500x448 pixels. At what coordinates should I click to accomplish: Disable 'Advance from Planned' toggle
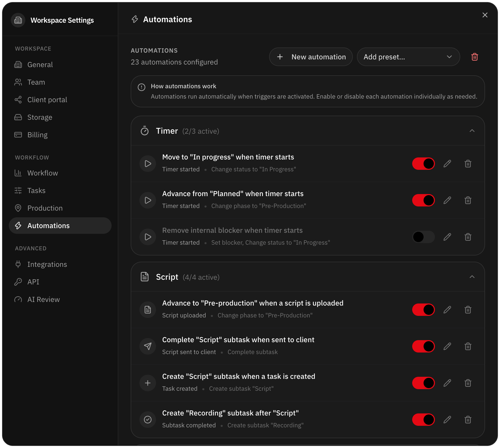(x=424, y=200)
